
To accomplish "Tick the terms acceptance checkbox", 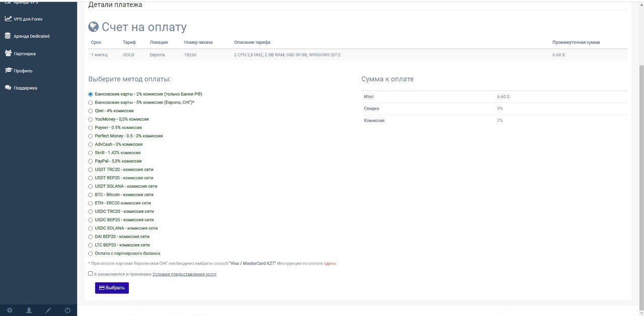I will 90,274.
